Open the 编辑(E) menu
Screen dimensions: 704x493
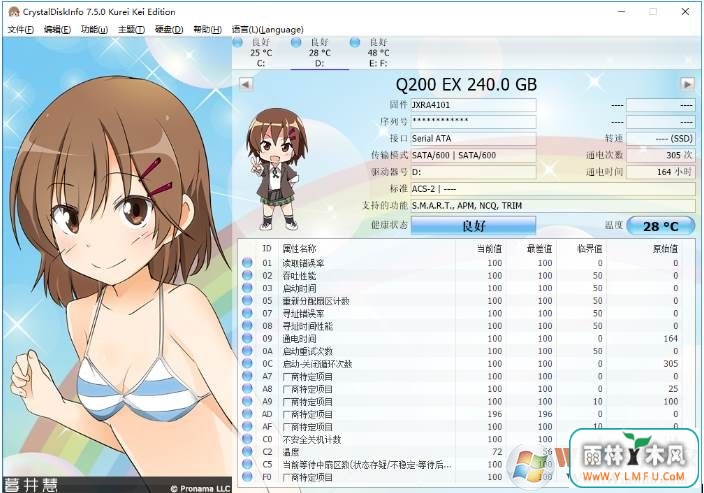(57, 30)
